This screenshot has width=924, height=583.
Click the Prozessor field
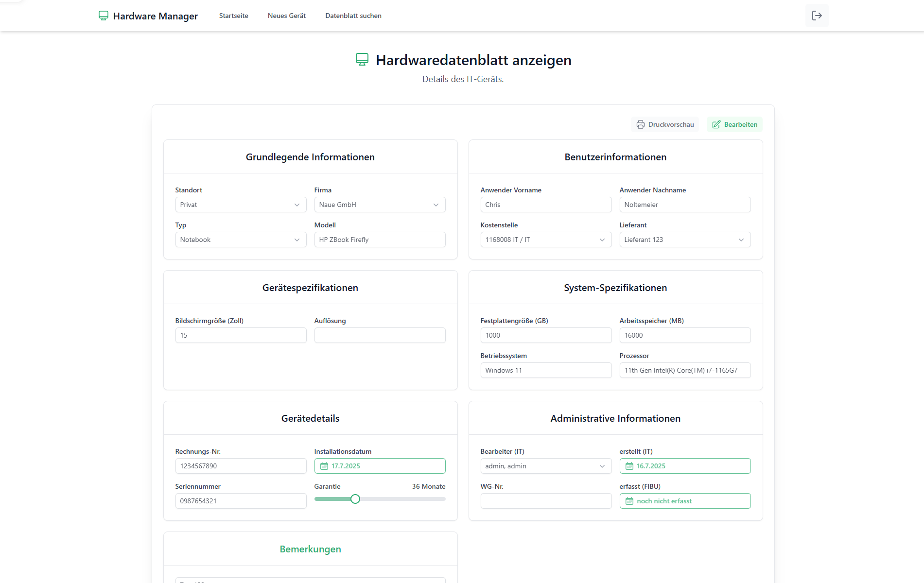[685, 370]
